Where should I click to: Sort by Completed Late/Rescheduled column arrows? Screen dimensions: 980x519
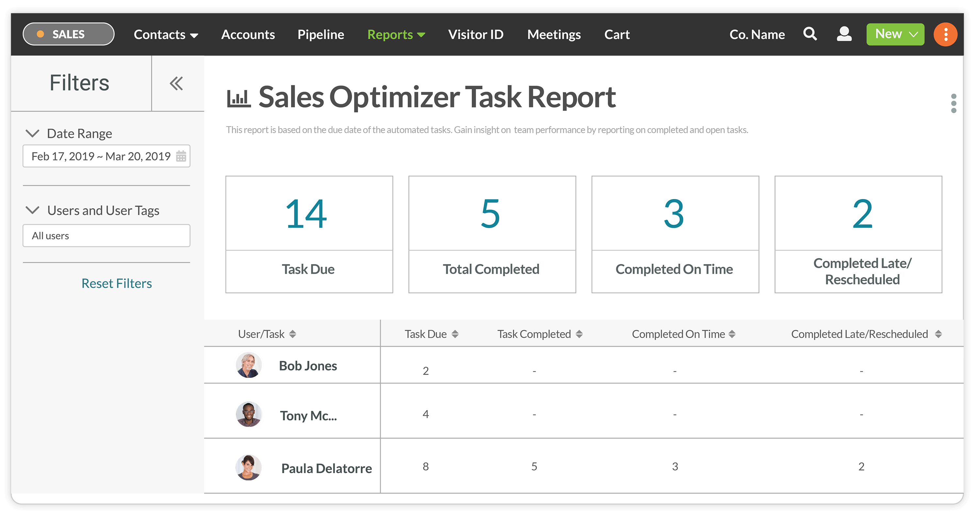(938, 334)
